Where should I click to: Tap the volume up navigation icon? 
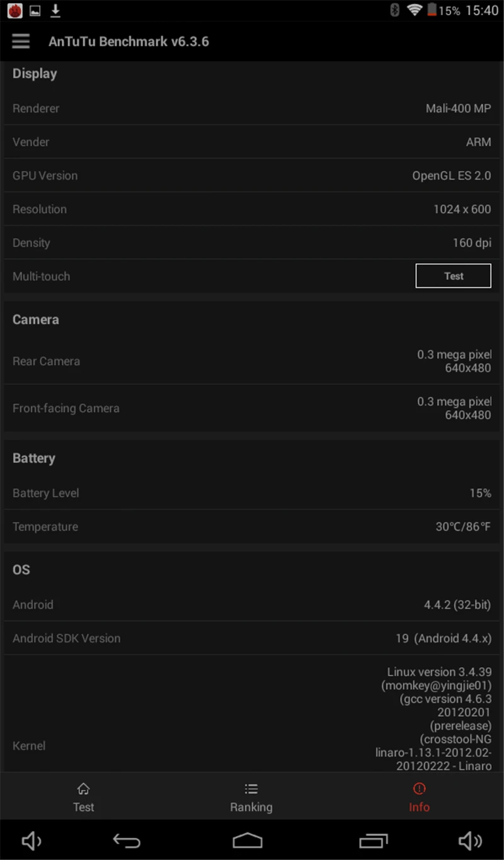point(470,840)
